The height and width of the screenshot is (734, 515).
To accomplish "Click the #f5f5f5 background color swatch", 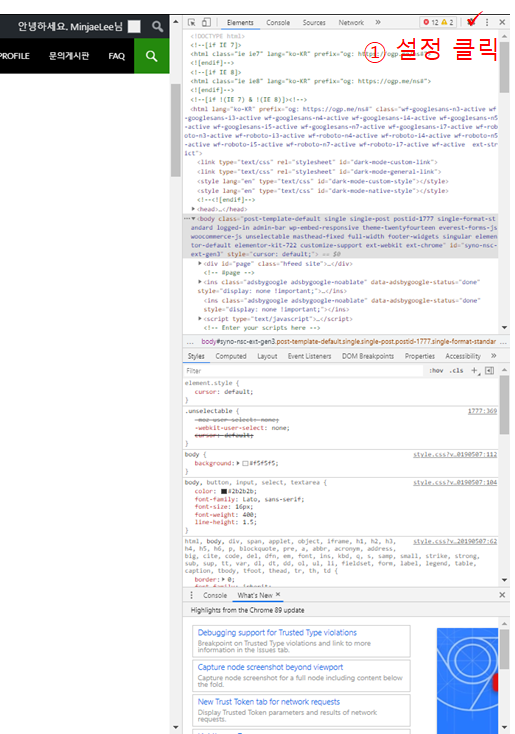I will point(245,463).
